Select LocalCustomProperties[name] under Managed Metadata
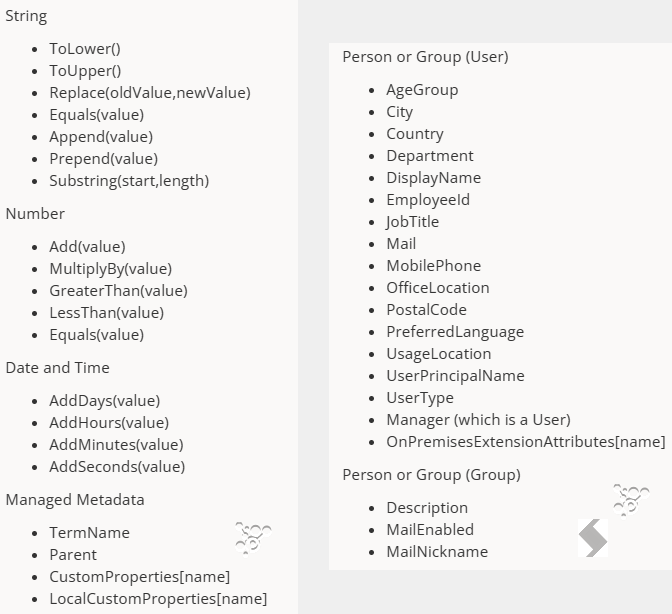Screen dimensions: 672x614 158,599
